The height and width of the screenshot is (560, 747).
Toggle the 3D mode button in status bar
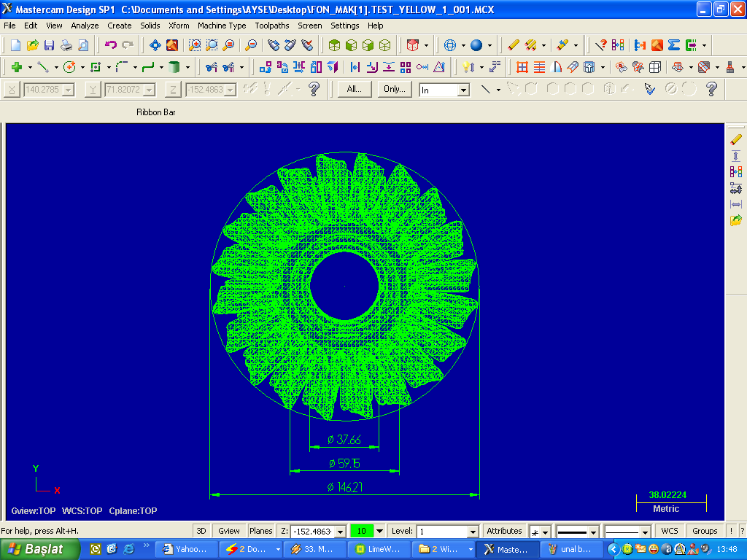[201, 531]
